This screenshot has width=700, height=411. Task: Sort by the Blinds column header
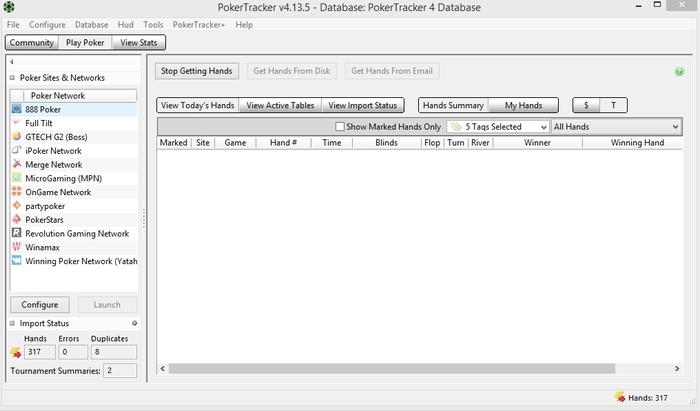387,143
